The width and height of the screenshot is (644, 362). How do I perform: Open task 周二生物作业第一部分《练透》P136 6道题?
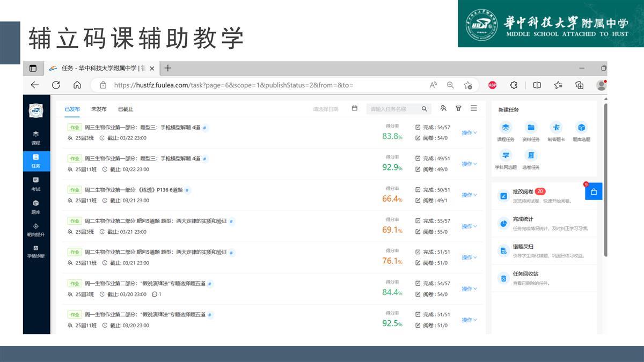[x=134, y=190]
